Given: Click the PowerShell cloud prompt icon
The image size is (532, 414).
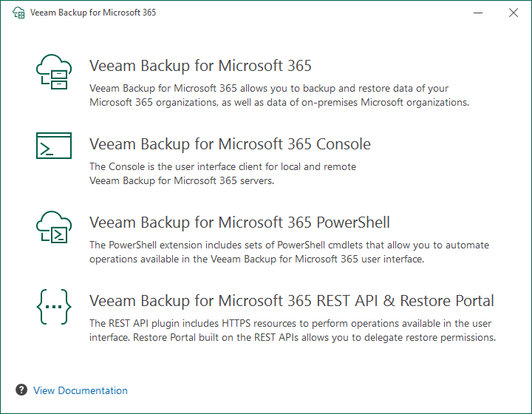Looking at the screenshot, I should click(x=53, y=227).
